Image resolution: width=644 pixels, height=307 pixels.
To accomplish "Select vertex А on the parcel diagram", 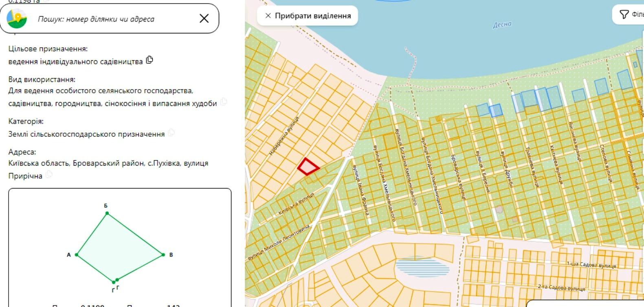I will click(x=77, y=255).
